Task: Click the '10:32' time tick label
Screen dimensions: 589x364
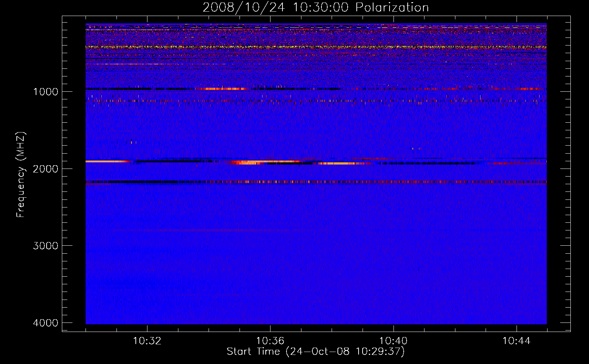Action: tap(147, 341)
